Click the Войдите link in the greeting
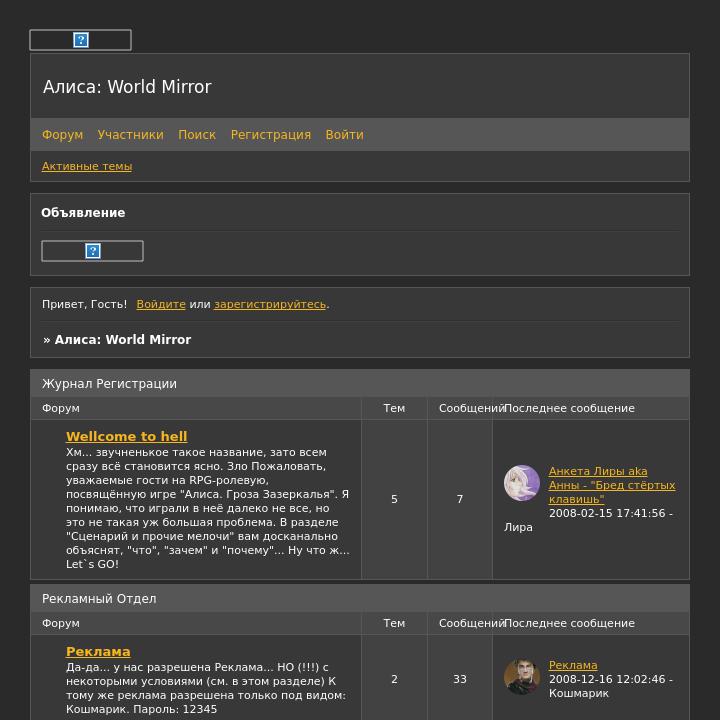 coord(161,304)
